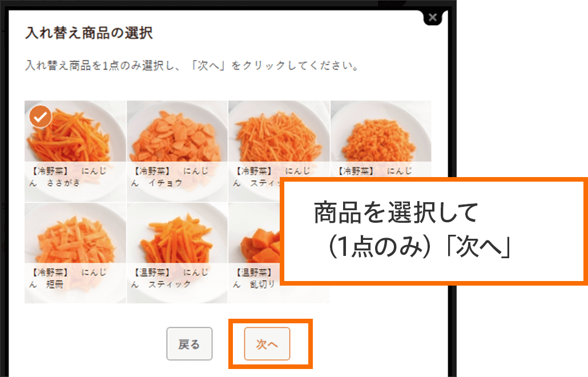Select the 短冊 cut carrot photo

click(x=75, y=233)
